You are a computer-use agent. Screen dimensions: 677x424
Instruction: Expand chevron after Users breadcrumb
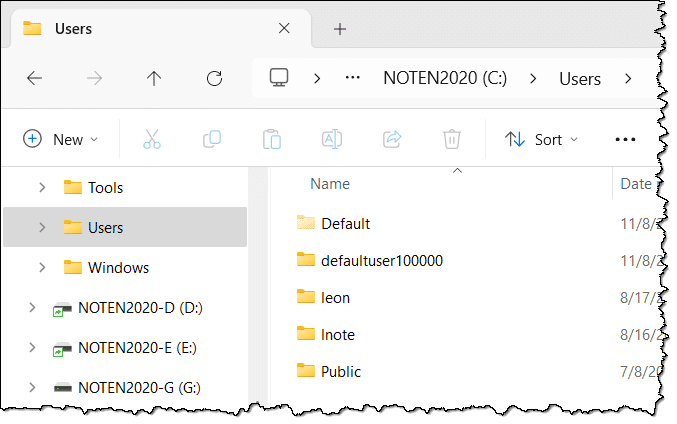pos(628,79)
